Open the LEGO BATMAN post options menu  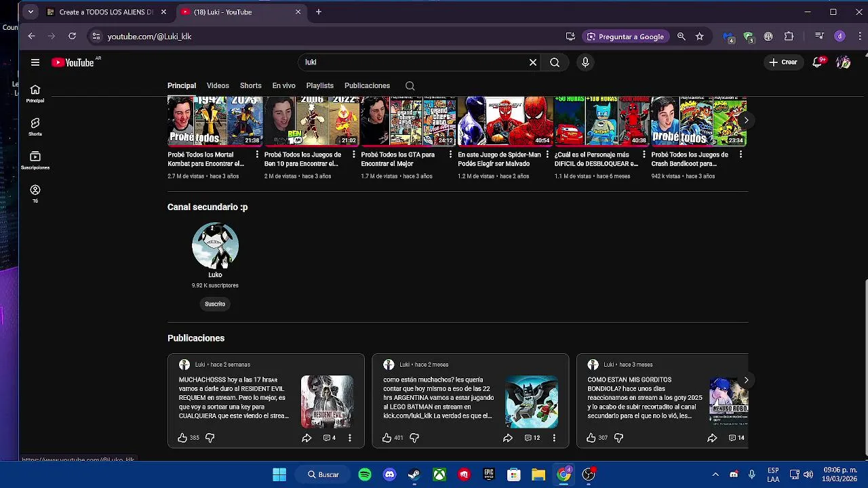point(554,438)
